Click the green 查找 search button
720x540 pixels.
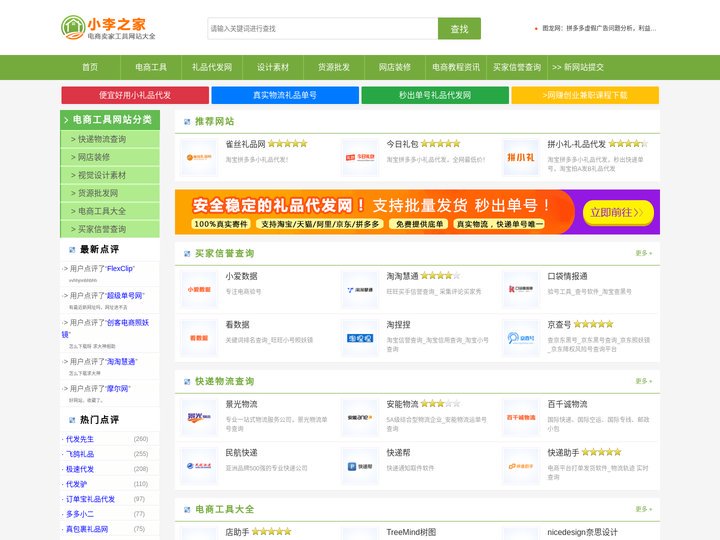tap(459, 28)
